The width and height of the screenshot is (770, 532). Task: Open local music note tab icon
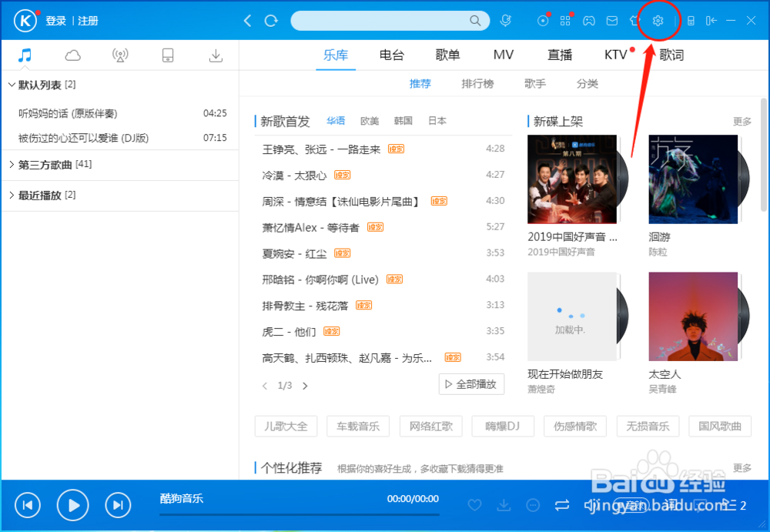pyautogui.click(x=25, y=55)
